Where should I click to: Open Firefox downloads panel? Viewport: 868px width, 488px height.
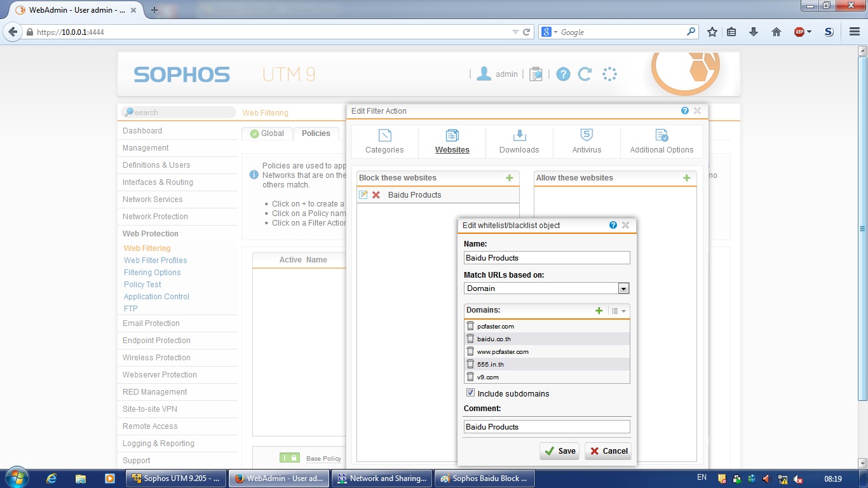click(754, 32)
